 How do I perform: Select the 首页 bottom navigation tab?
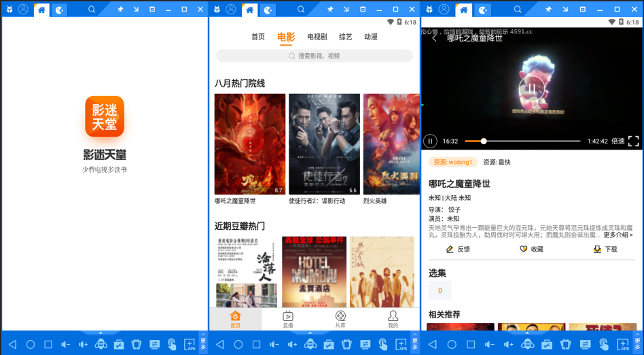(235, 319)
